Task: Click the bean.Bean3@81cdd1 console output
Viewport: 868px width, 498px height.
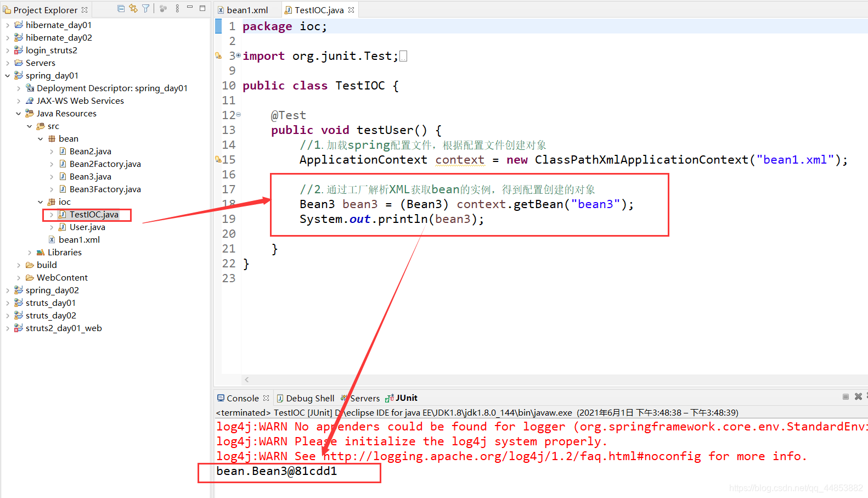Action: tap(277, 471)
